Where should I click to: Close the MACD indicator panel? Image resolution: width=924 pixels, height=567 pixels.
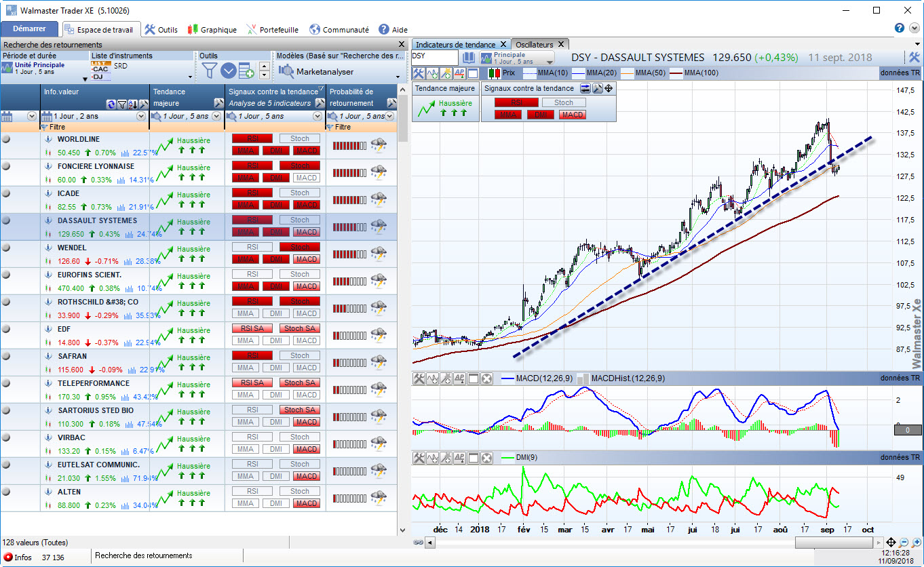click(486, 378)
